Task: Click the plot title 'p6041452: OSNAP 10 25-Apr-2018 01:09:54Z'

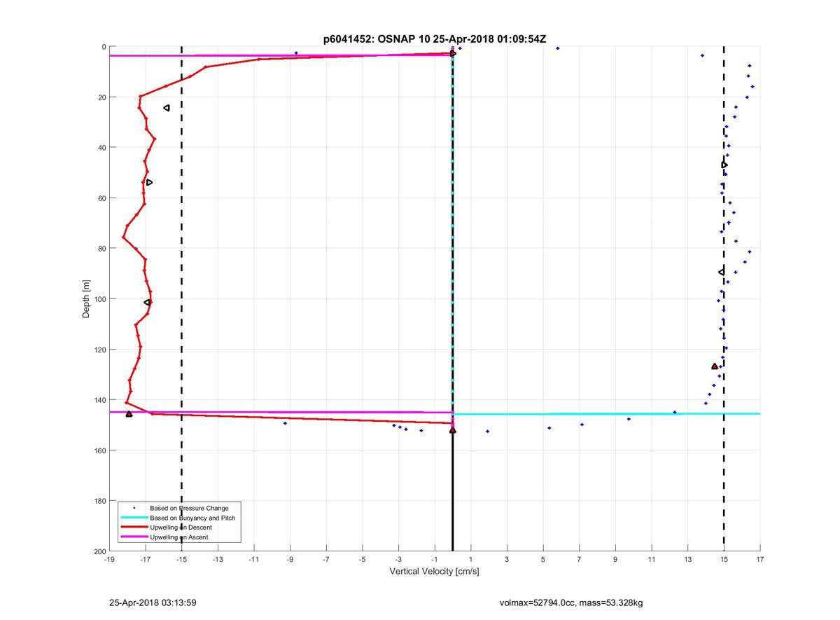Action: (x=435, y=39)
